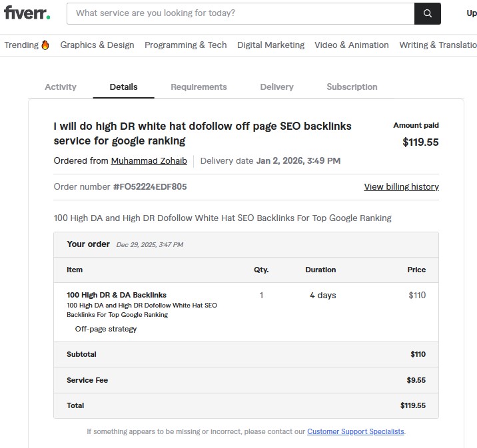Switch to the Subscription tab
The width and height of the screenshot is (477, 448).
coord(352,87)
